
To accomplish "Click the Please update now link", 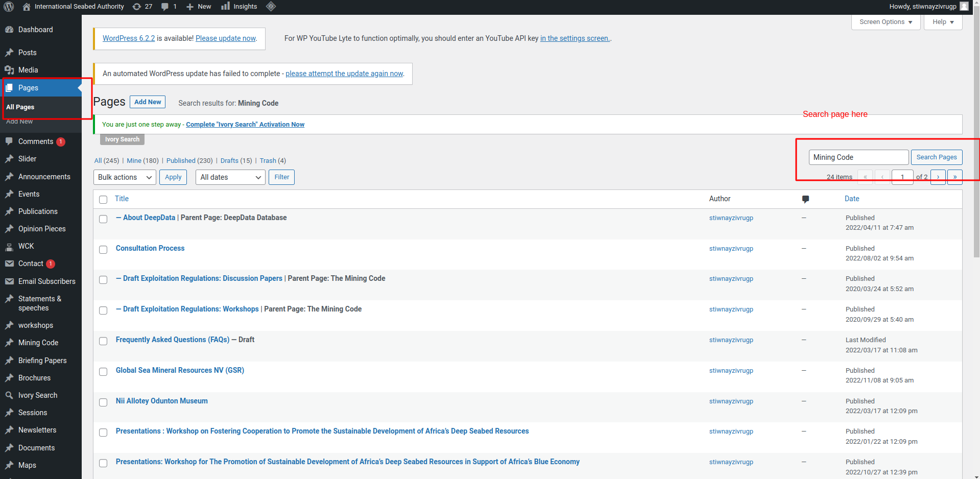I will pyautogui.click(x=226, y=38).
